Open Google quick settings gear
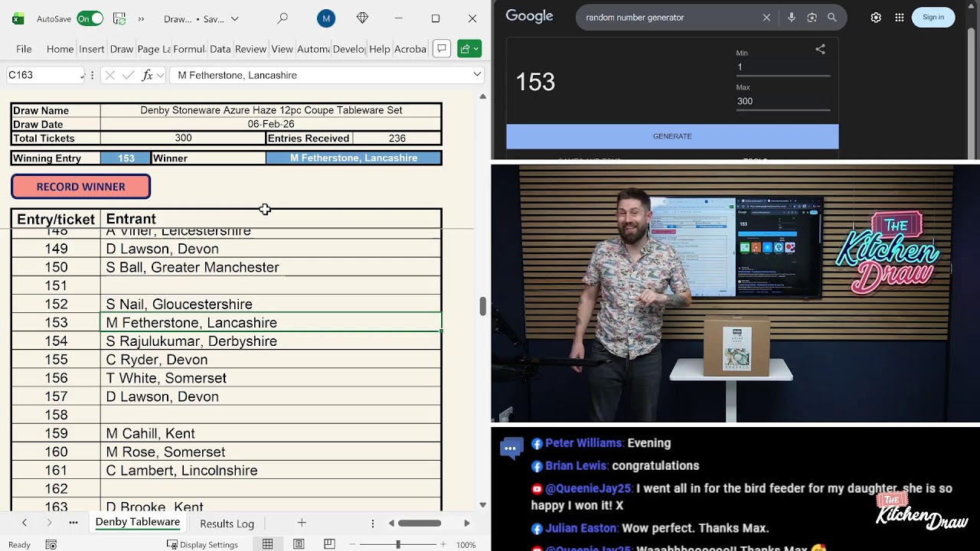The width and height of the screenshot is (980, 551). click(x=876, y=18)
